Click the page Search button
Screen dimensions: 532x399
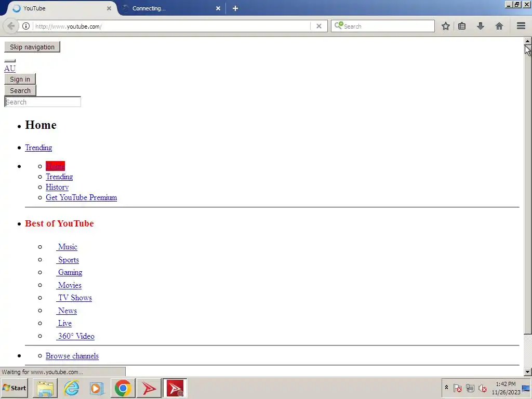[x=20, y=90]
